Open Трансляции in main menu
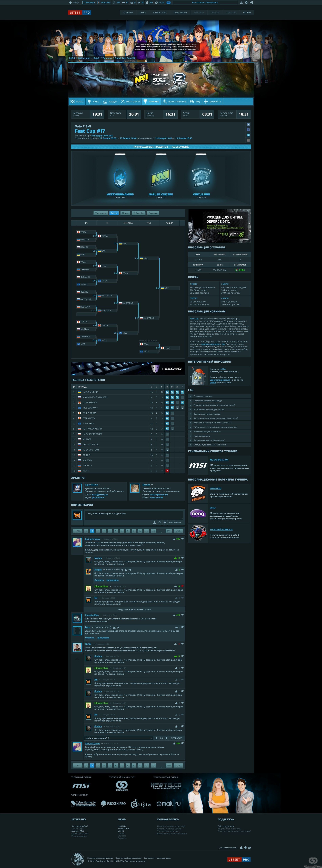Viewport: 322px width, 868px height. (180, 13)
